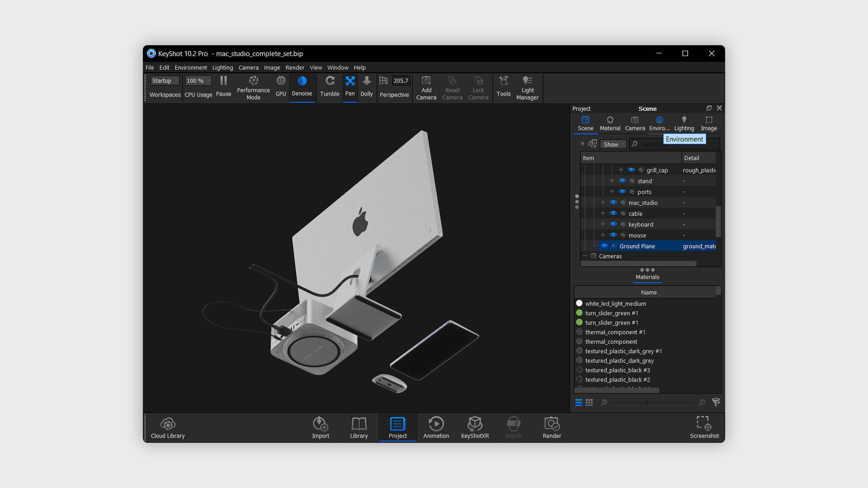Open the Help menu
Screen dimensions: 868x488
pyautogui.click(x=360, y=67)
